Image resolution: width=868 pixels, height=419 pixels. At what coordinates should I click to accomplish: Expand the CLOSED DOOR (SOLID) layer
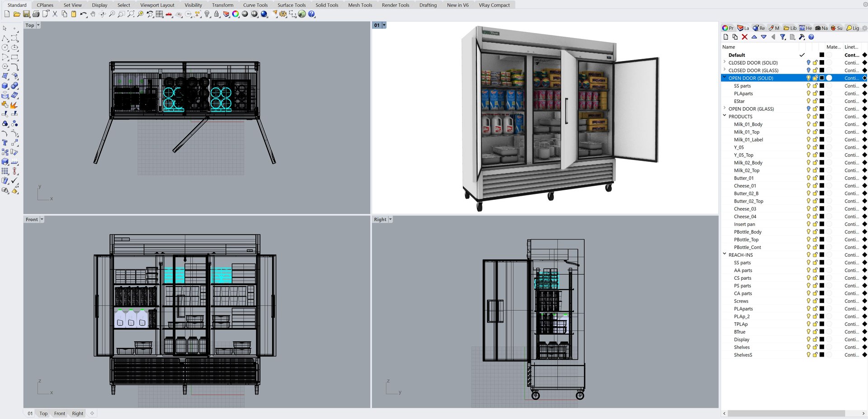[725, 62]
